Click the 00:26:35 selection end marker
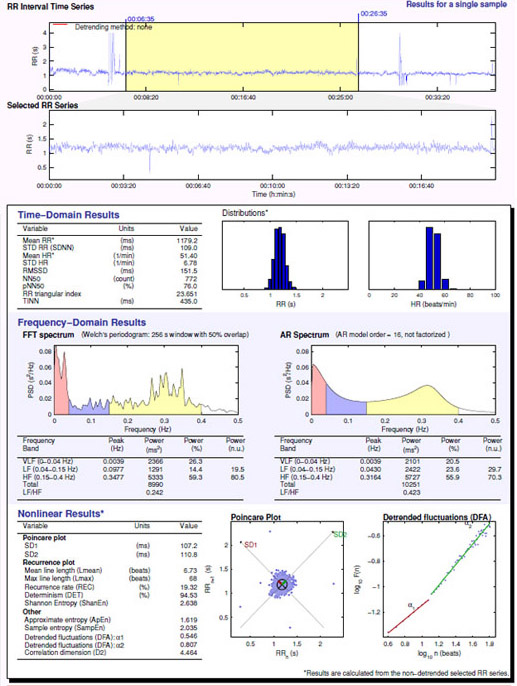 [373, 14]
